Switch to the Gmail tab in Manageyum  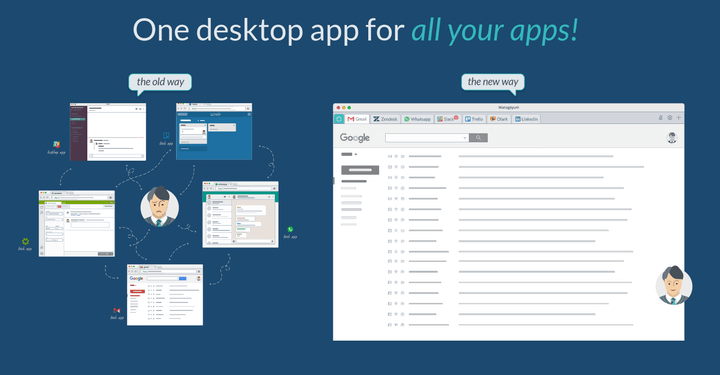point(357,119)
